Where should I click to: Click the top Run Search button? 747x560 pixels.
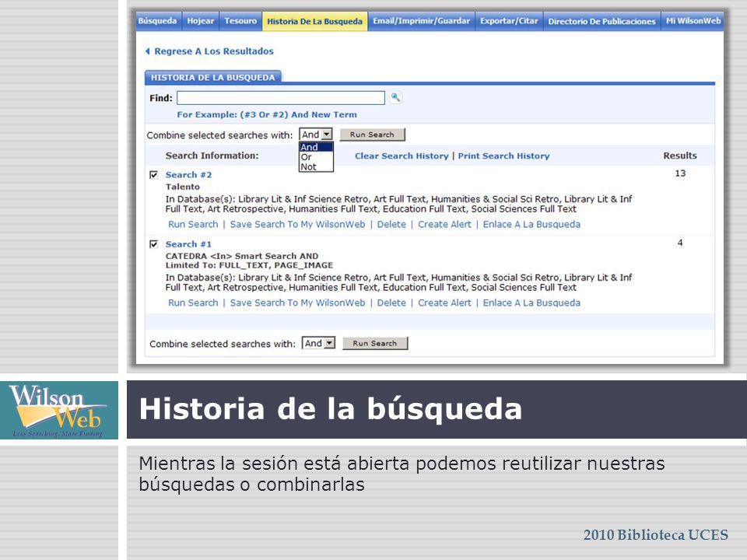372,135
